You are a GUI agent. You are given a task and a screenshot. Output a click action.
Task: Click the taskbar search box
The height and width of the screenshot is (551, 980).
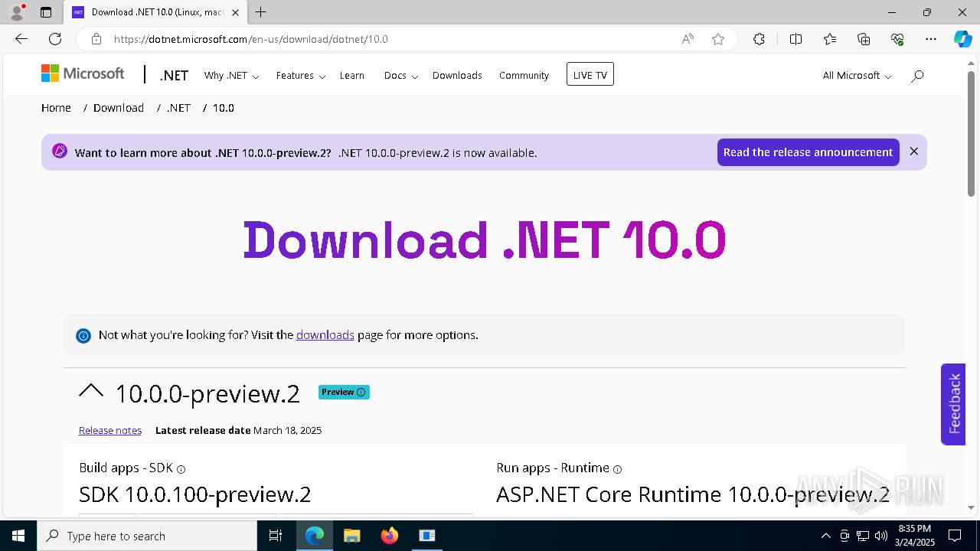click(x=147, y=536)
